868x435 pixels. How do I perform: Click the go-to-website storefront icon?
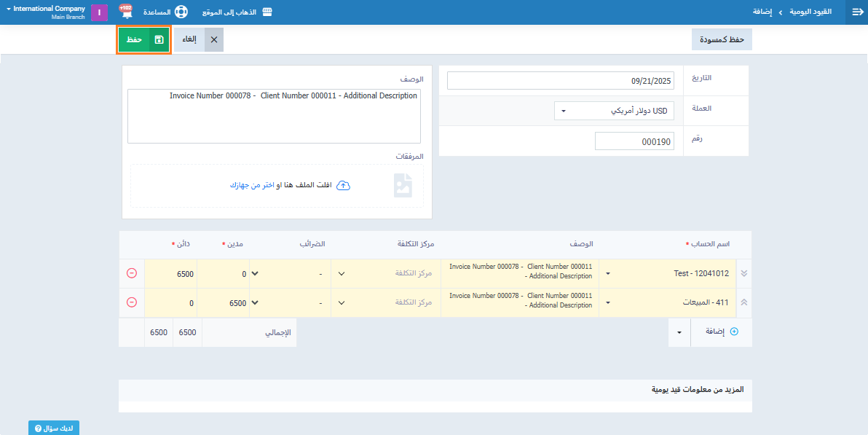coord(267,12)
